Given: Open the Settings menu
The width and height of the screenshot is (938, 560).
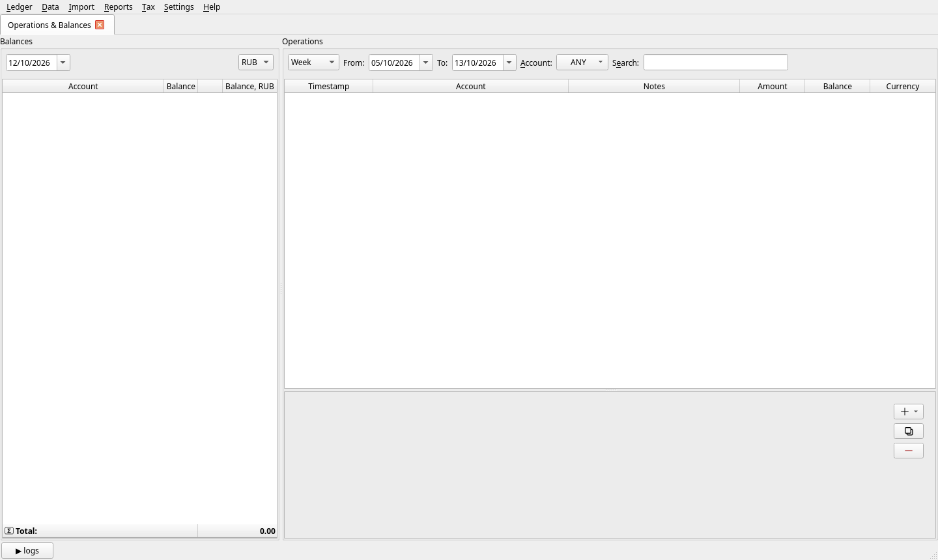Looking at the screenshot, I should pos(179,7).
